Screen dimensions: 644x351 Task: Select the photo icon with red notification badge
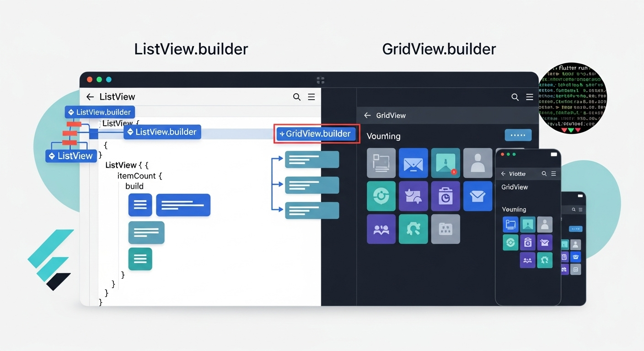445,163
